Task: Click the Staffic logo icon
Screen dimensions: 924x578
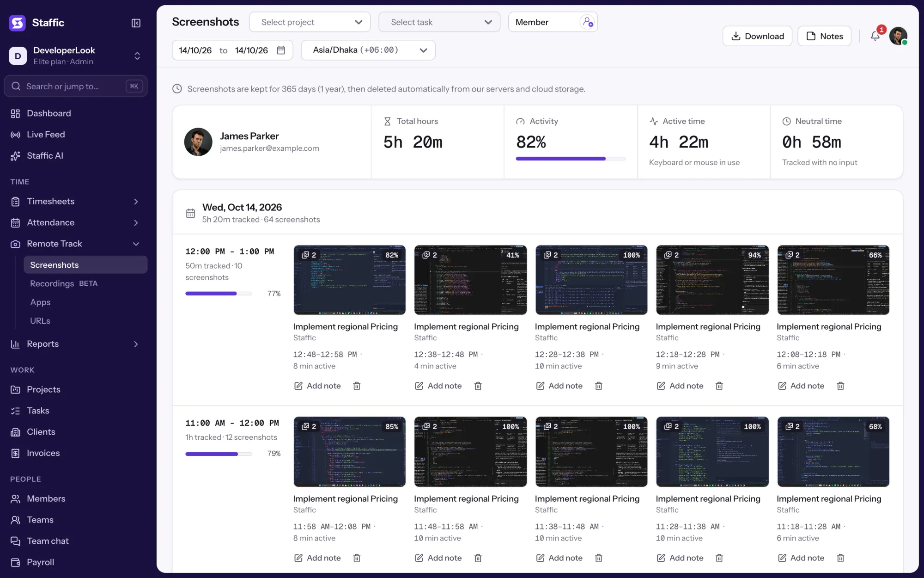Action: 18,23
